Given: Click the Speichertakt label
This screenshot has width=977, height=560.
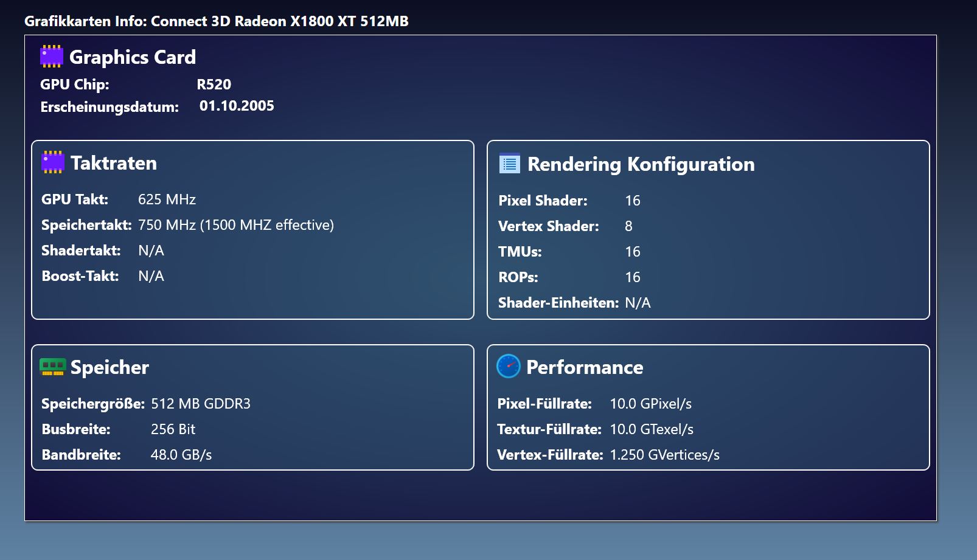Looking at the screenshot, I should (x=86, y=225).
